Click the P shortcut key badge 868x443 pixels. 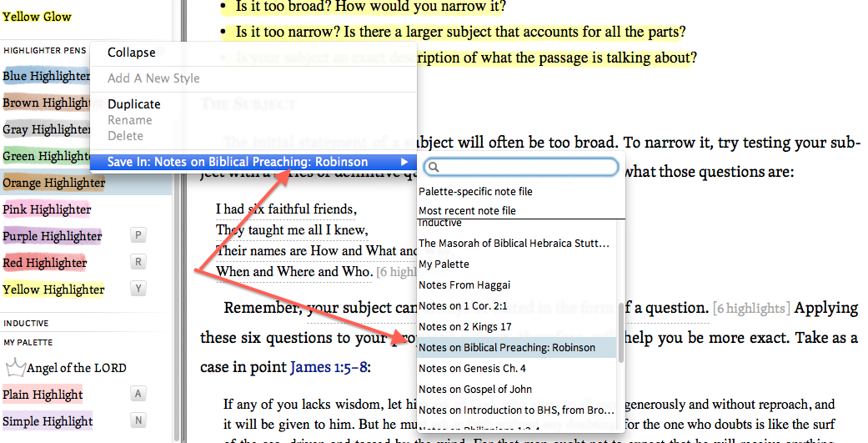point(138,235)
